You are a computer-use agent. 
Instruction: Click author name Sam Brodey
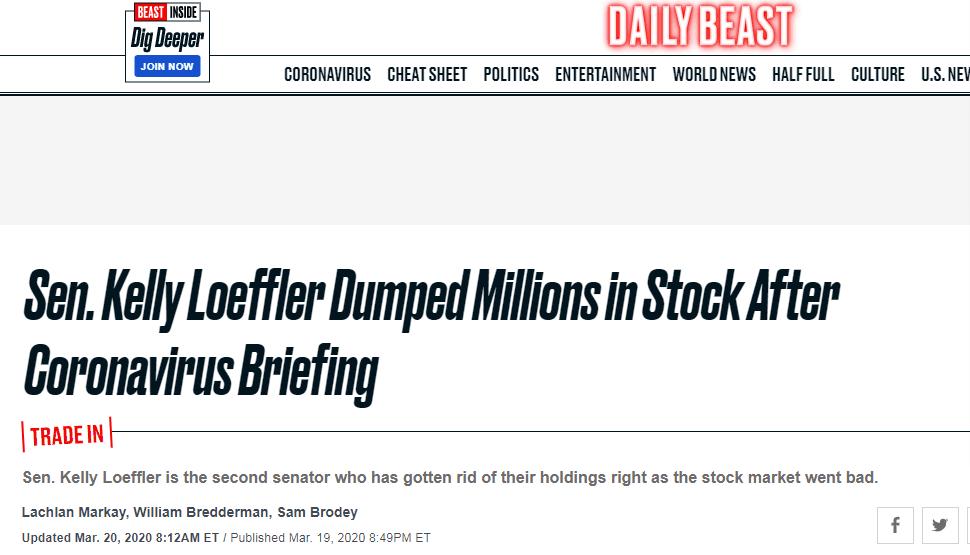[317, 513]
